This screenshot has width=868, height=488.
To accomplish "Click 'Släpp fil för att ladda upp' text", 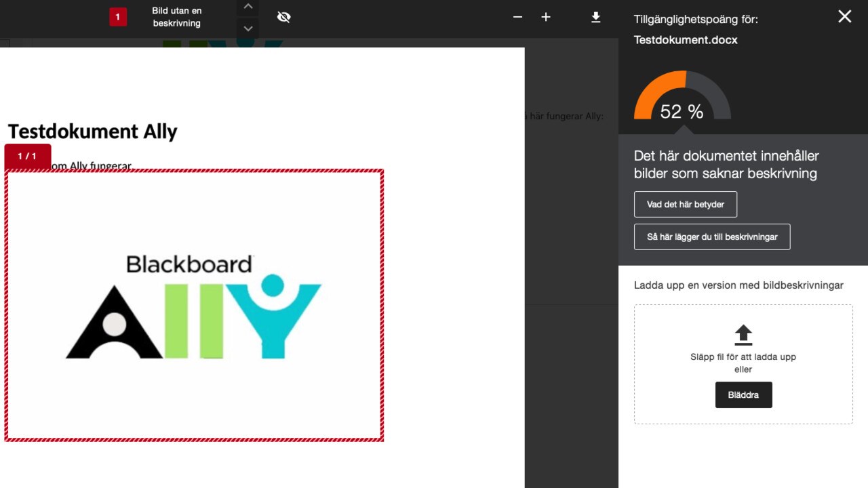I will point(743,357).
